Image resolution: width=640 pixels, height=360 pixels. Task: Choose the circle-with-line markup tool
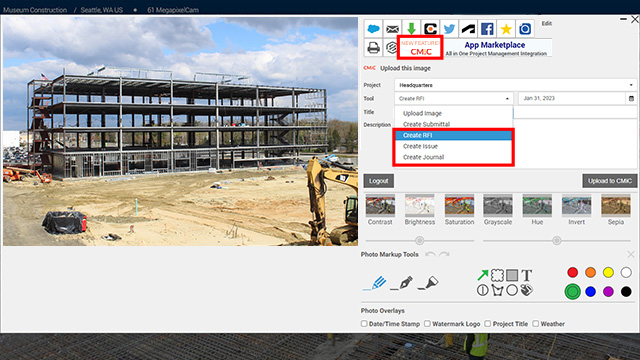(482, 290)
